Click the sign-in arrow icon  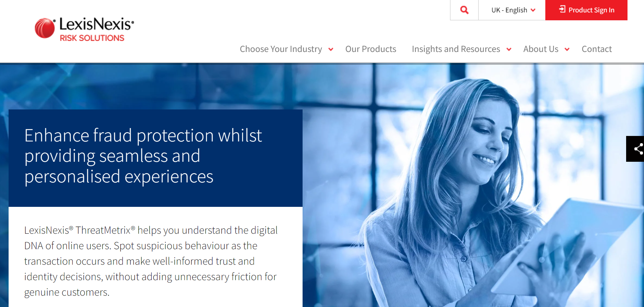pyautogui.click(x=562, y=9)
